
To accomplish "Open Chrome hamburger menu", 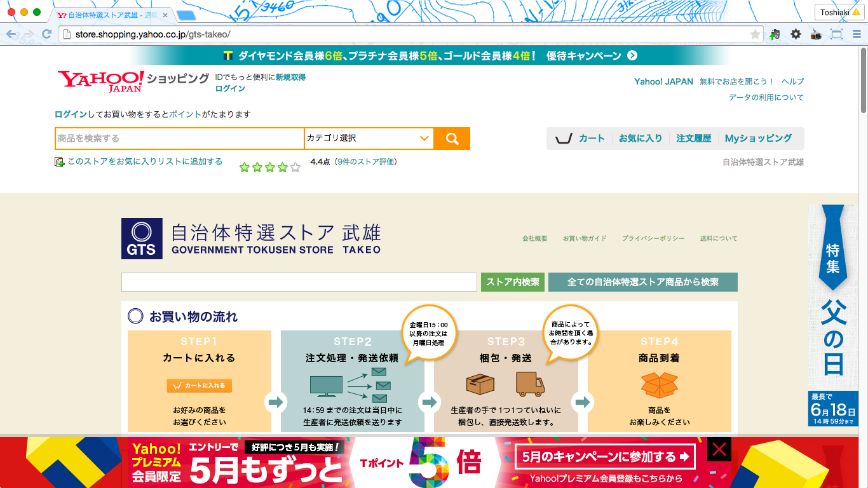I will point(855,34).
